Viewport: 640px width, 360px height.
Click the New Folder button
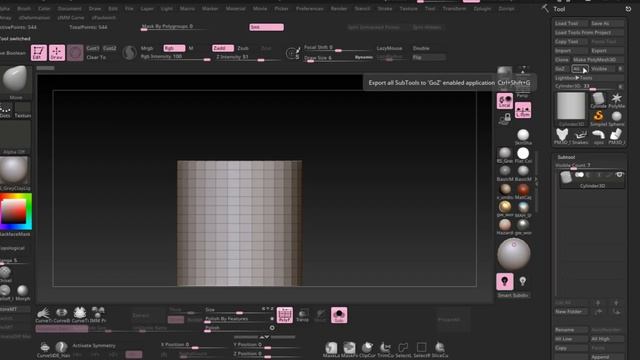571,311
